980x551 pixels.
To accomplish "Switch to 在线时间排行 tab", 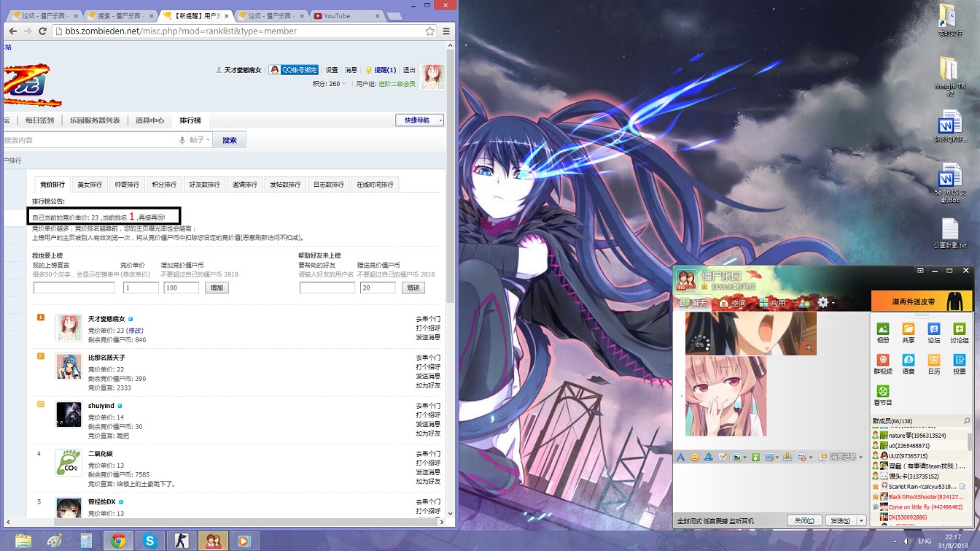I will [x=375, y=185].
